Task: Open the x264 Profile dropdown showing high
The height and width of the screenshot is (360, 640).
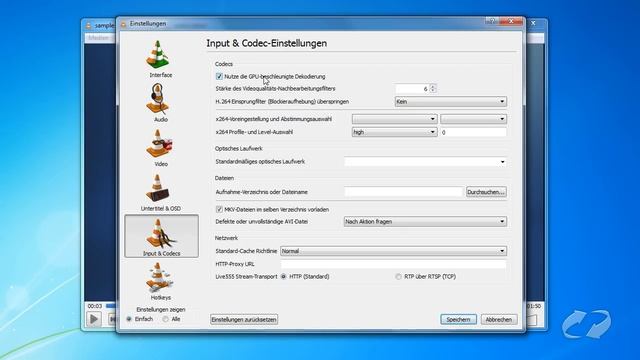Action: (x=395, y=132)
